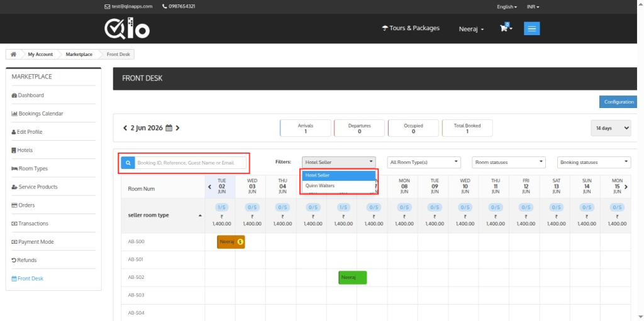Open the Neeraj account dropdown
The height and width of the screenshot is (321, 644).
pos(471,29)
